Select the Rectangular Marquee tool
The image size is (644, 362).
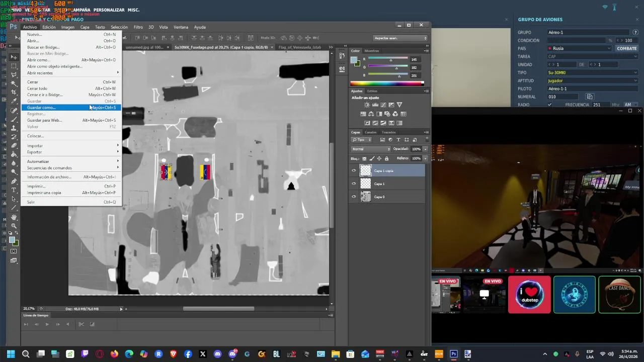pyautogui.click(x=14, y=65)
